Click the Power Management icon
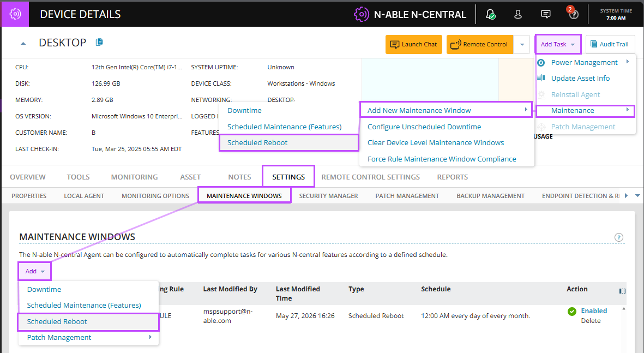The image size is (644, 353). pyautogui.click(x=541, y=62)
